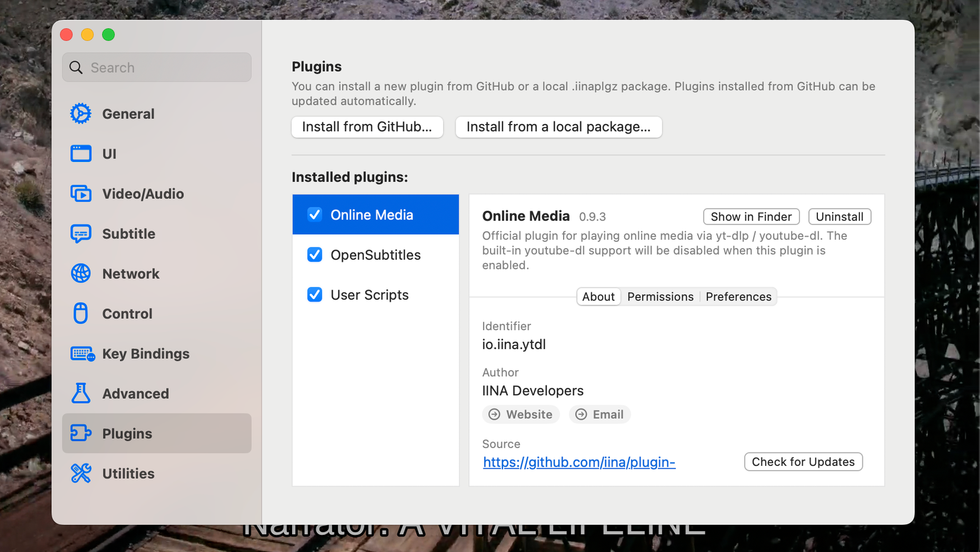Switch to the Permissions tab
This screenshot has height=552, width=980.
coord(660,296)
